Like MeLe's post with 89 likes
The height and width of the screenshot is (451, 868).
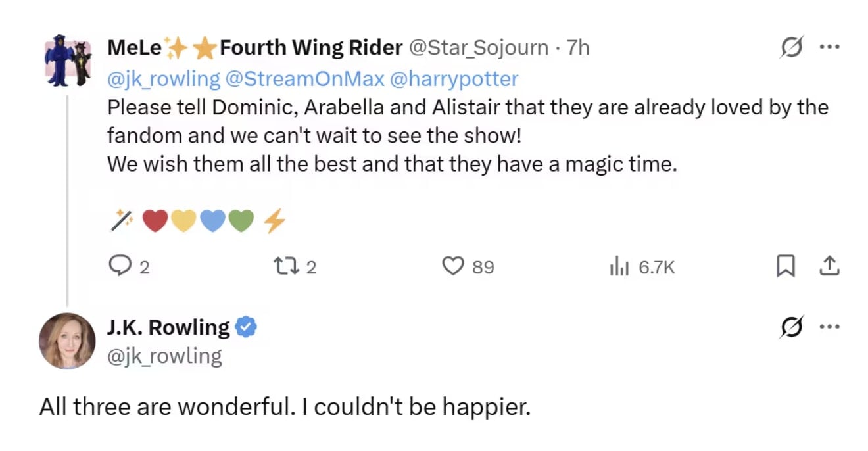(454, 266)
